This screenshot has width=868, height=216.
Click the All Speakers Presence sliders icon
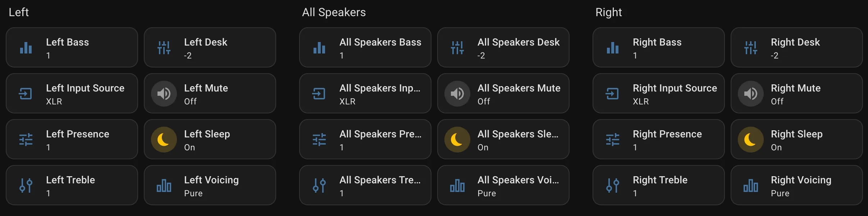[319, 140]
